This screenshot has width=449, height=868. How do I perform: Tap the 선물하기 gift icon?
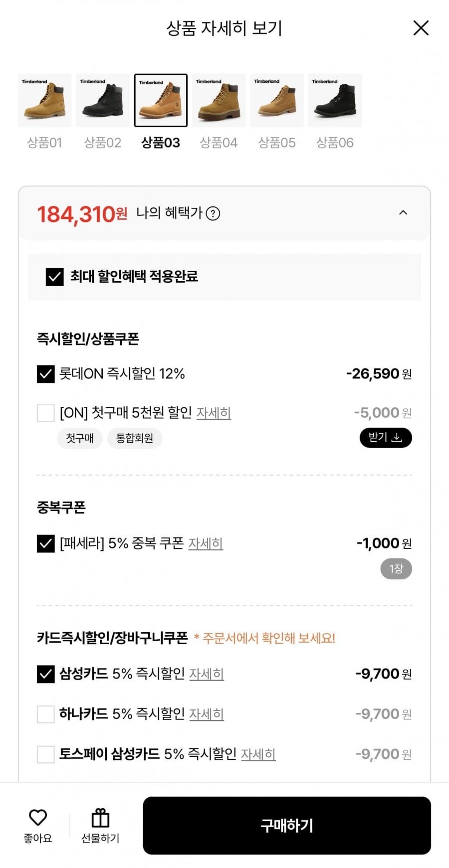pos(100,818)
